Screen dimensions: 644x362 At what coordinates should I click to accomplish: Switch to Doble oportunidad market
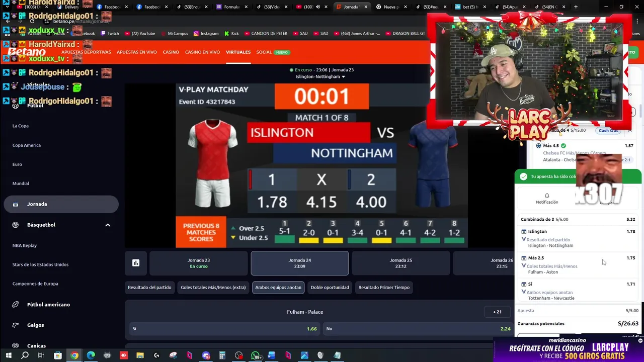330,288
